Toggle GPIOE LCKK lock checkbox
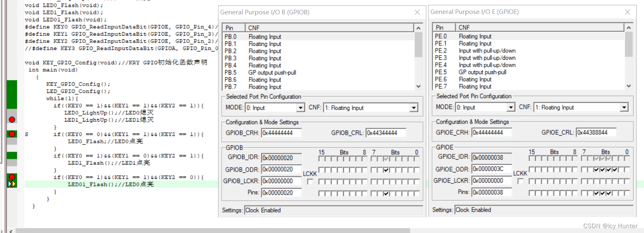Screen dimensions: 644x233 (520, 181)
